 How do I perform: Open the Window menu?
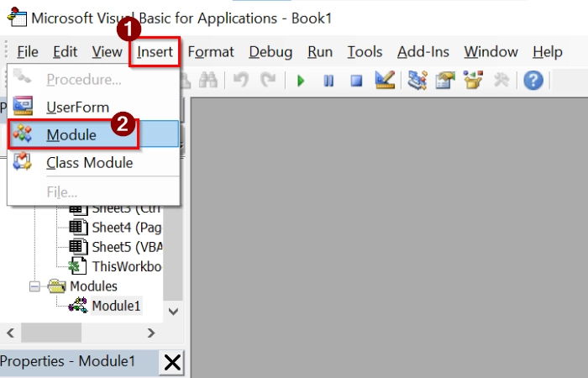pos(491,52)
